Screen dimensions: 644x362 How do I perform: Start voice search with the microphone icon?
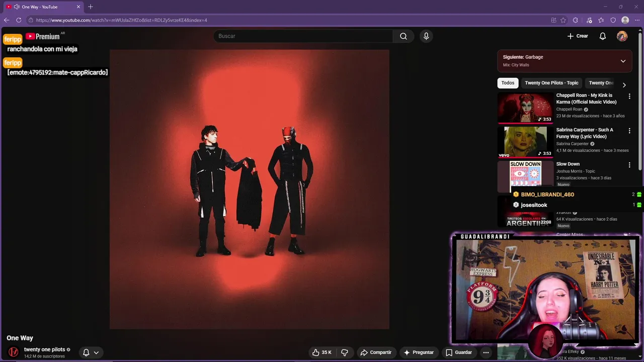point(426,36)
